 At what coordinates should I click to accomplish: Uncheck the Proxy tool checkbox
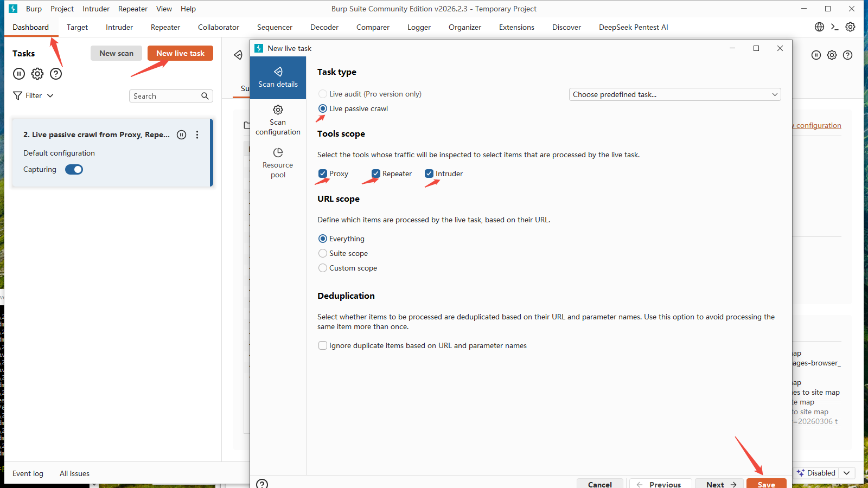[x=323, y=174]
